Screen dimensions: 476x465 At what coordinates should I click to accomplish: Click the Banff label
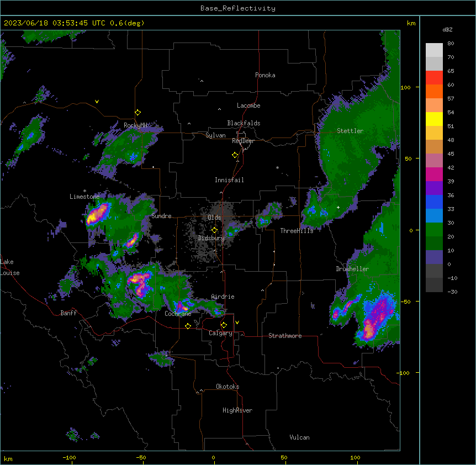68,313
